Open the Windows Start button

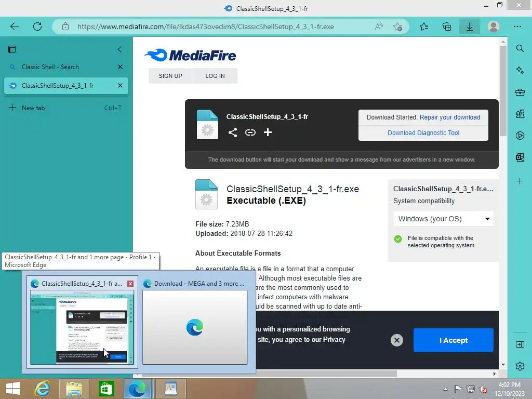(x=13, y=389)
